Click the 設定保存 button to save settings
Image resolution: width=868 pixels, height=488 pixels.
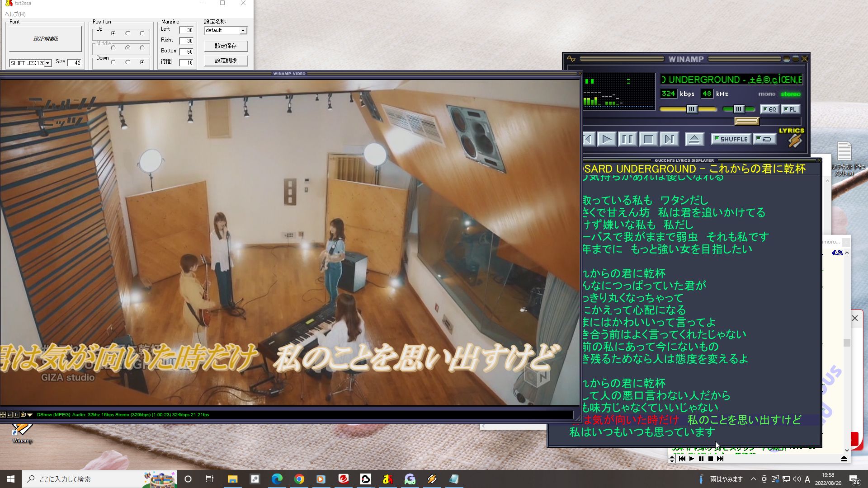(226, 46)
